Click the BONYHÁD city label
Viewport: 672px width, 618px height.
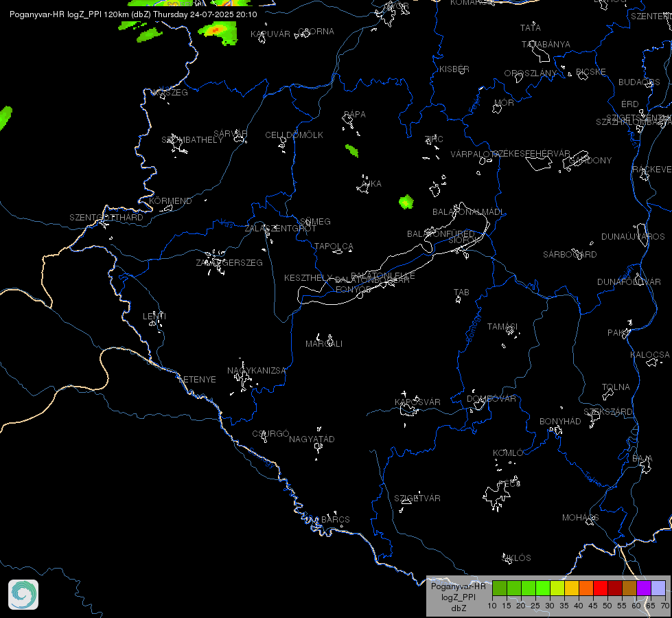point(560,421)
